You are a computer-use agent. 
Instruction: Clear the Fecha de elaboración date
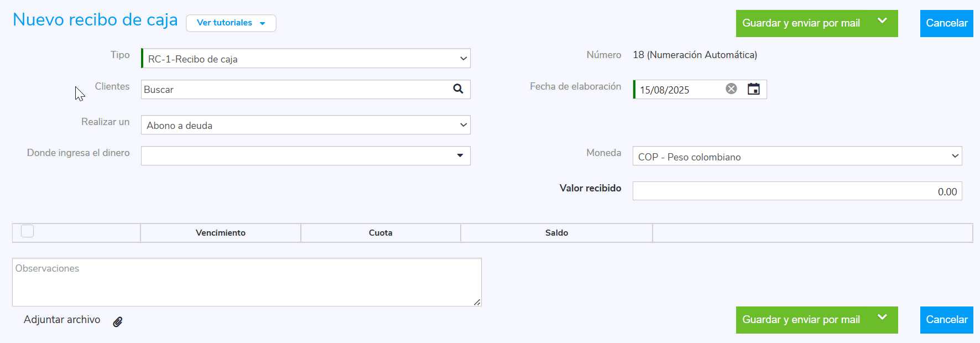click(x=731, y=89)
